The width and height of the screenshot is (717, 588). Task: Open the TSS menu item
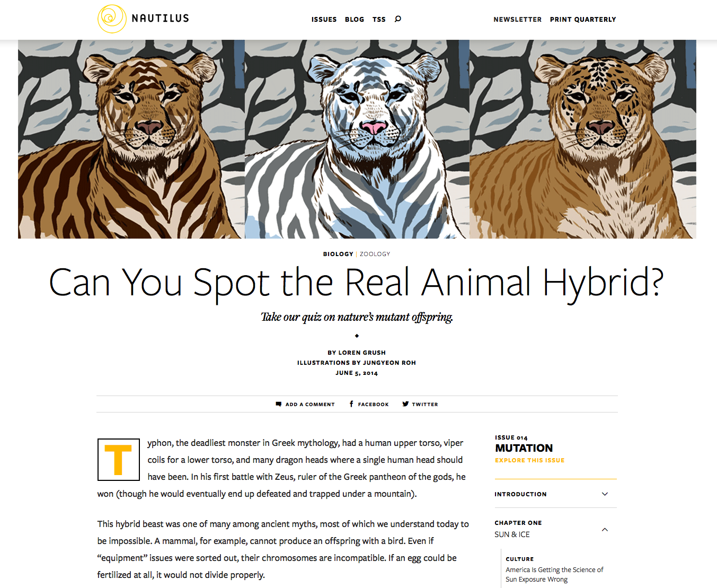[x=379, y=20]
